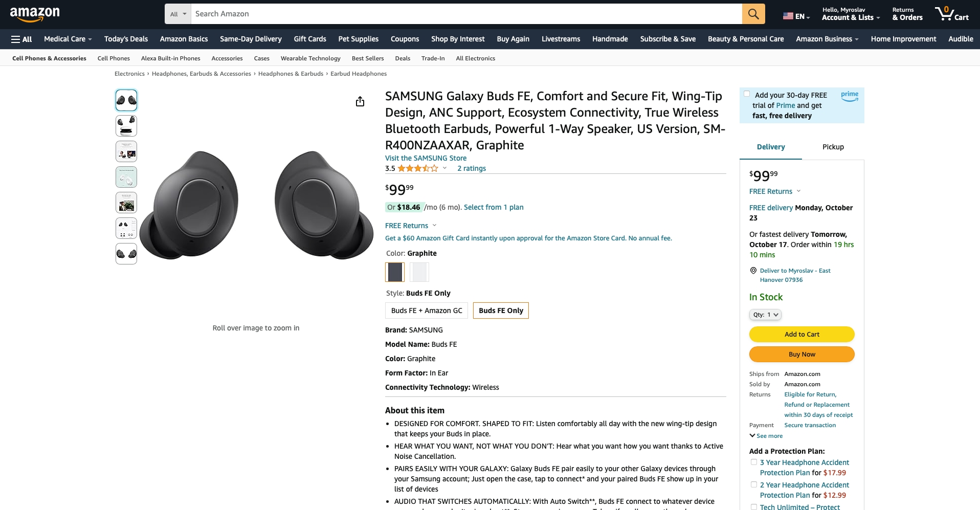Open the All hamburger menu

[x=21, y=39]
